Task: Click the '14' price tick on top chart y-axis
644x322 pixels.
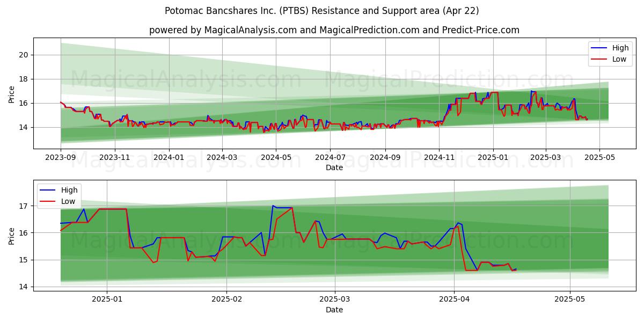Action: (24, 127)
